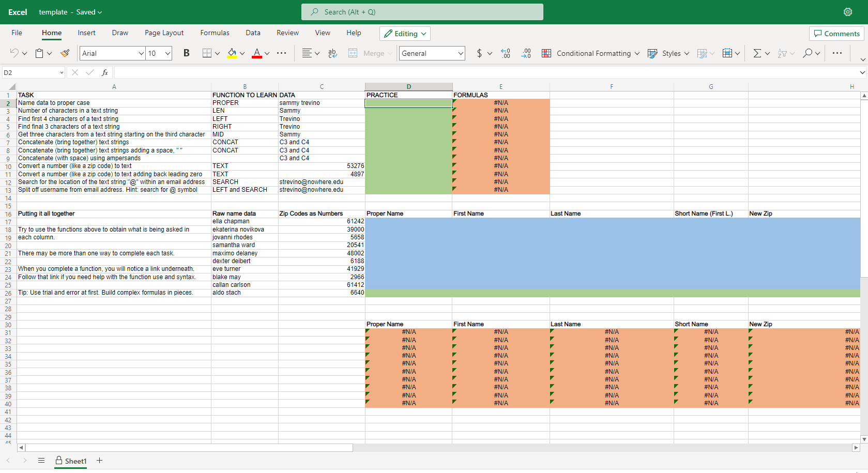Click the Excel app name
This screenshot has width=868, height=473.
click(18, 12)
